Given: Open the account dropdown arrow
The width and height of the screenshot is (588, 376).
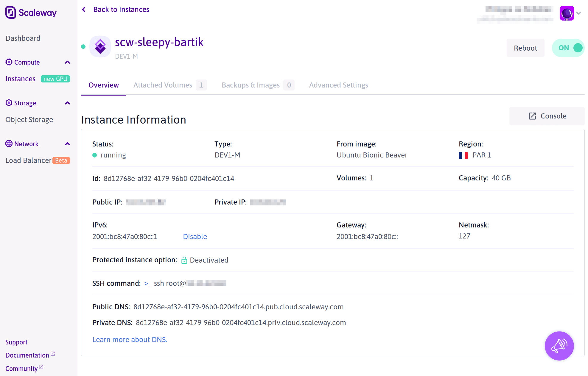Looking at the screenshot, I should click(x=578, y=13).
